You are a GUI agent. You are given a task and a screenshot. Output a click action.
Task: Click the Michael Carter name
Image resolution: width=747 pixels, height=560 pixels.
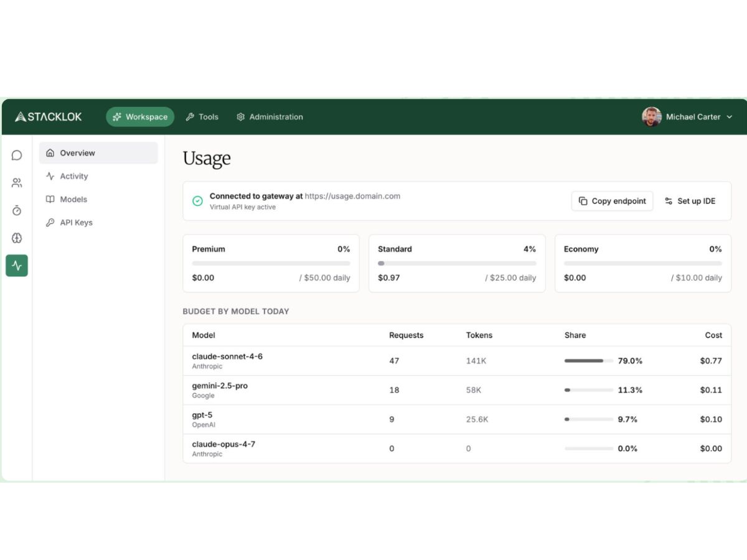point(693,117)
